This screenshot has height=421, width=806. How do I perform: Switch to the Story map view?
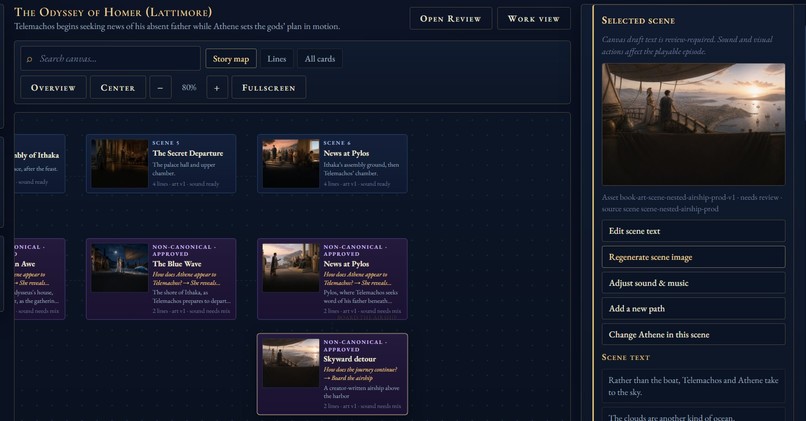point(231,59)
